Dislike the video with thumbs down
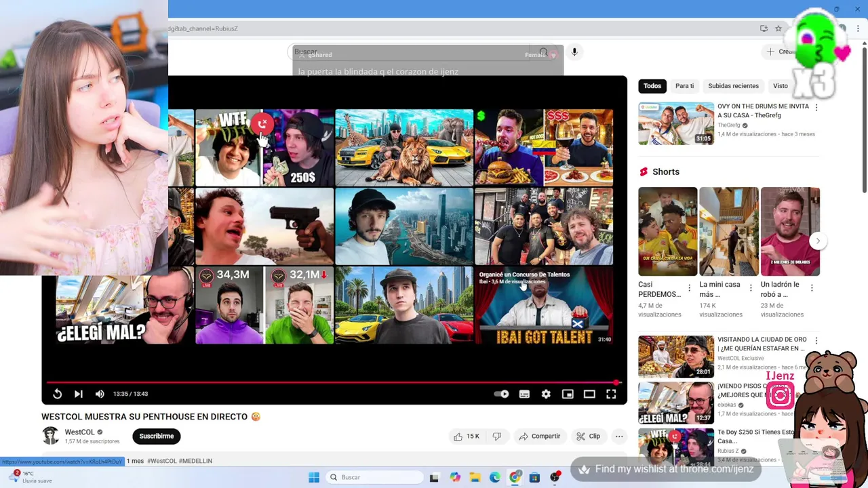The height and width of the screenshot is (488, 868). pyautogui.click(x=496, y=436)
